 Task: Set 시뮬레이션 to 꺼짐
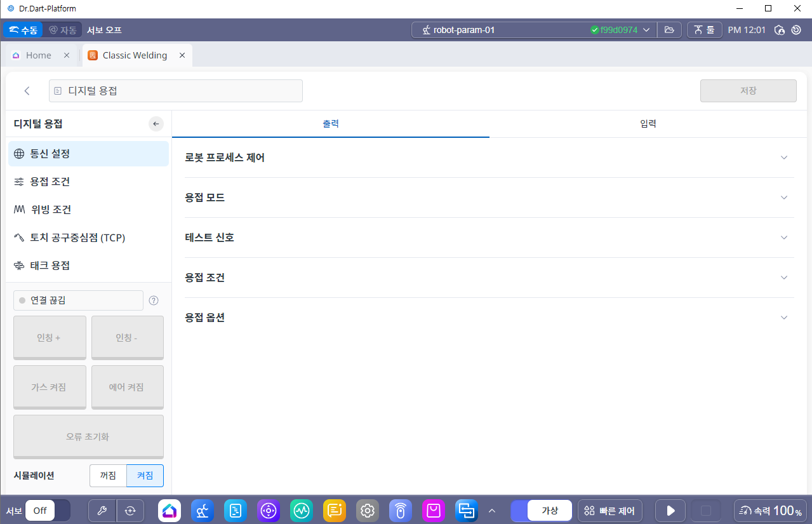[108, 475]
